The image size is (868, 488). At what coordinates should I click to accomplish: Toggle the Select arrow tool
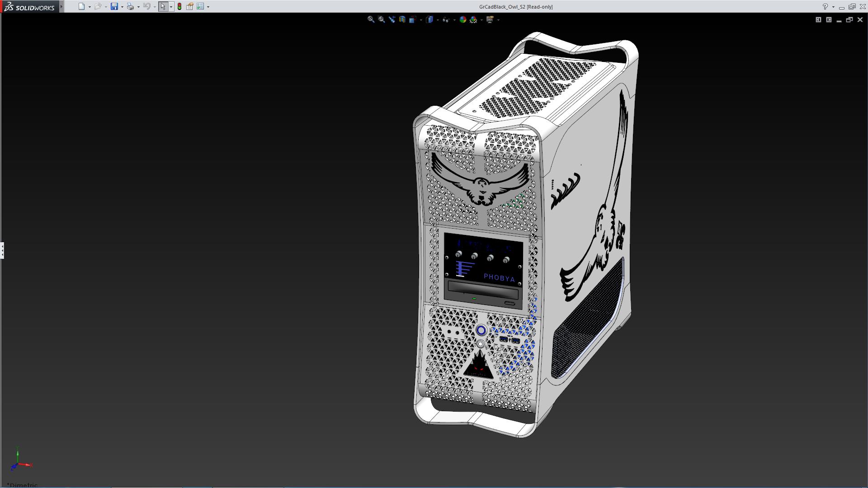point(163,6)
